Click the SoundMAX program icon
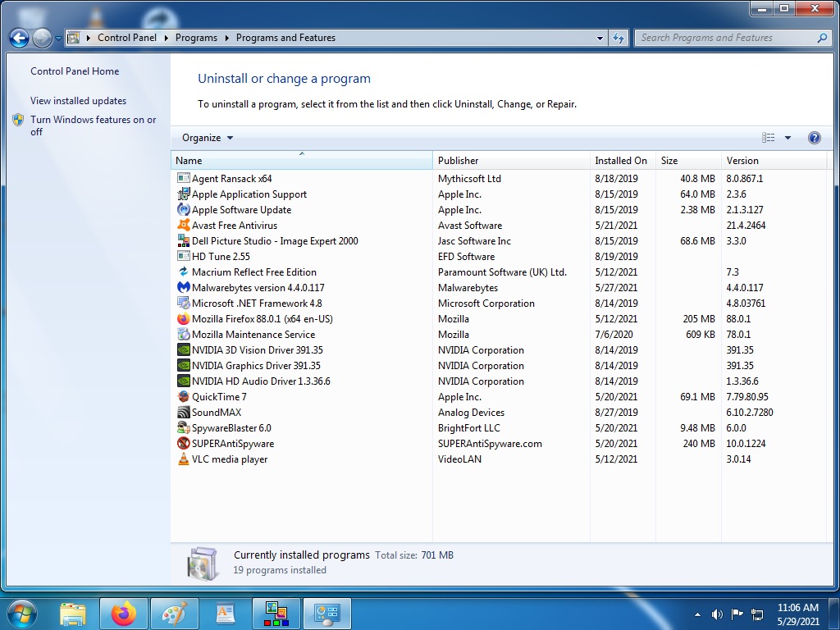Image resolution: width=840 pixels, height=630 pixels. click(183, 412)
